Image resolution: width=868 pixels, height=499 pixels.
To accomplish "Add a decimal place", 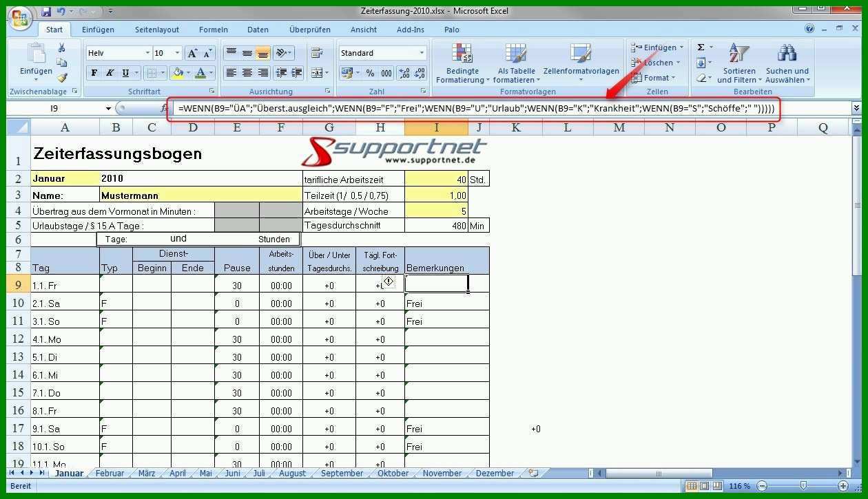I will [404, 73].
